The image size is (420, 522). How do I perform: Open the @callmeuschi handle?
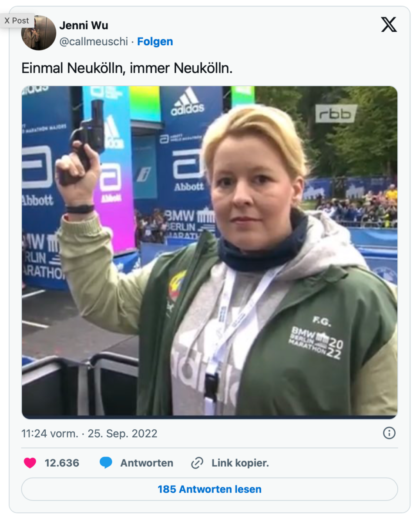[x=94, y=42]
